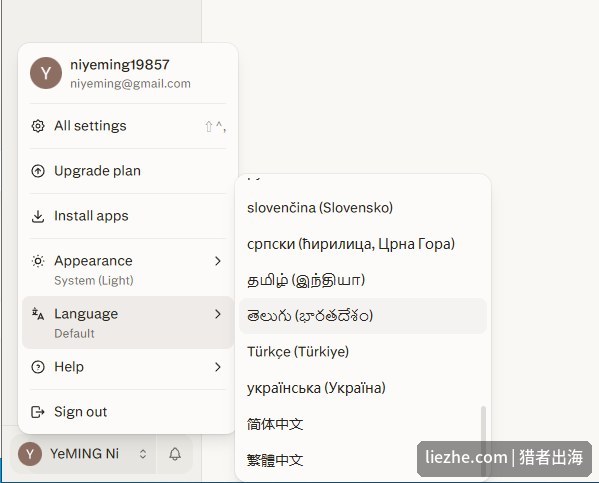Select Türkçe (Türkiye) language
Viewport: 599px width, 483px height.
tap(363, 352)
